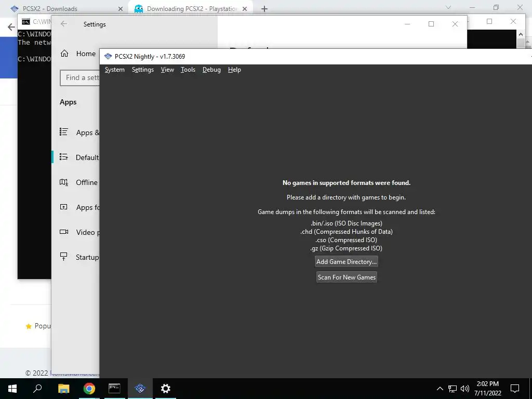This screenshot has width=532, height=399.
Task: Click the back arrow in Settings window
Action: (x=64, y=24)
